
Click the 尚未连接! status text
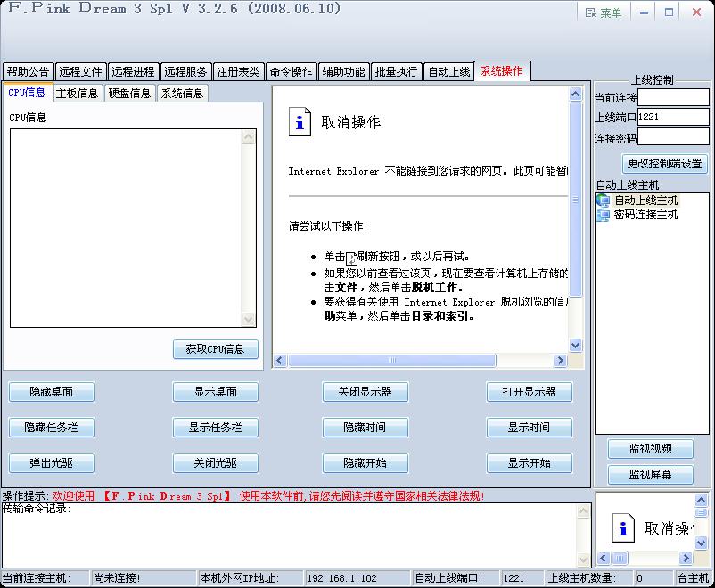[x=117, y=578]
